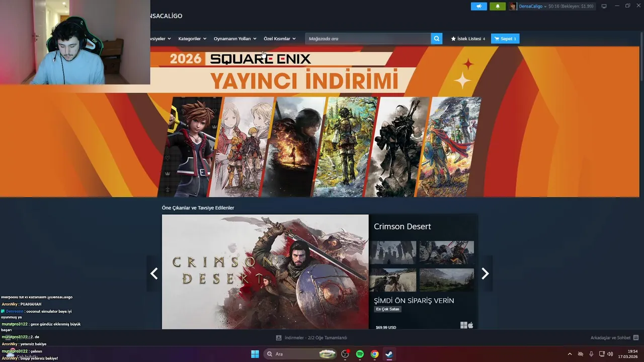Expand the Tavsiyeler dropdown menu
Image resolution: width=644 pixels, height=362 pixels.
coord(161,39)
